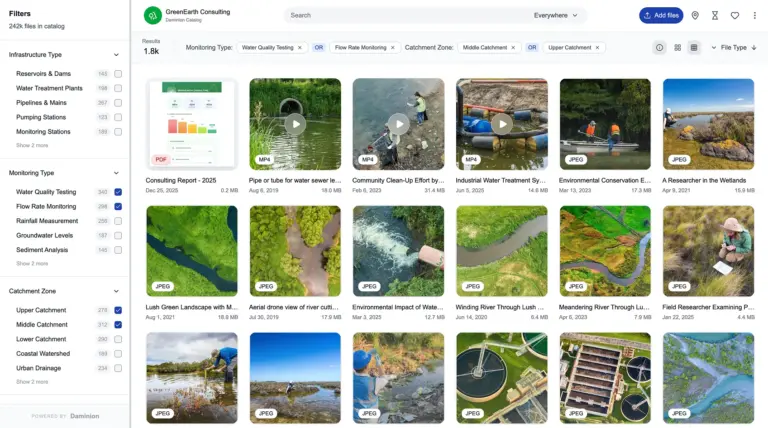Open favorites with the heart icon

pos(735,15)
